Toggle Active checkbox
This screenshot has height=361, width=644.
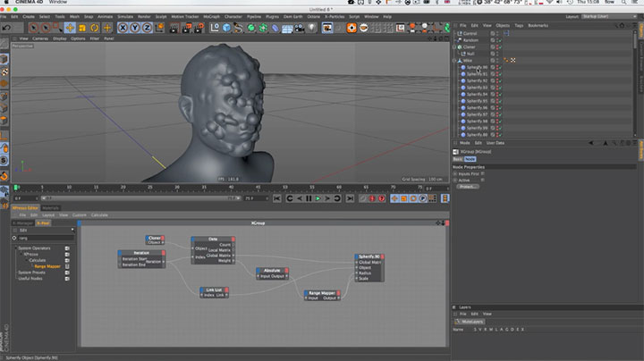tap(483, 180)
